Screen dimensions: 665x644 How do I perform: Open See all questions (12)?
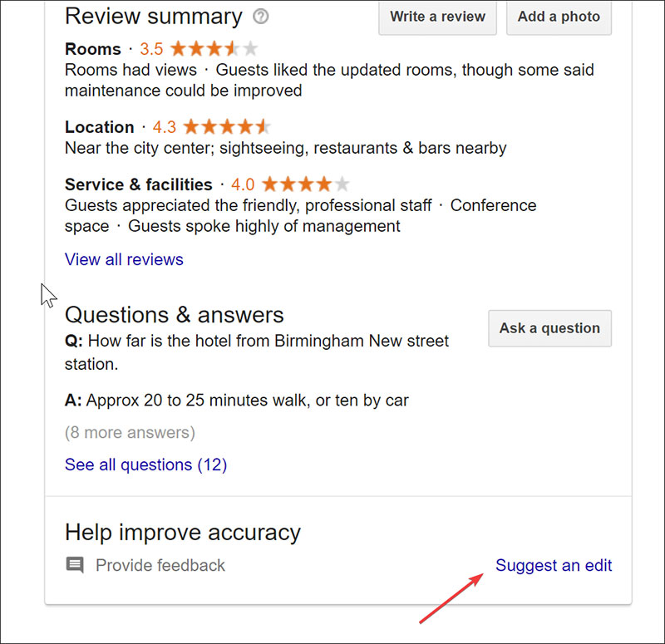[x=145, y=465]
